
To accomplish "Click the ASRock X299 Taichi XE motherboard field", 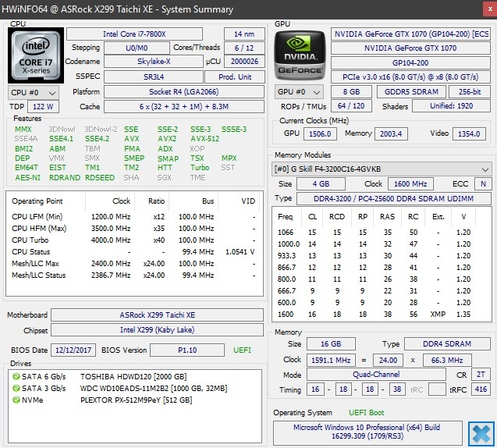I will coord(158,315).
